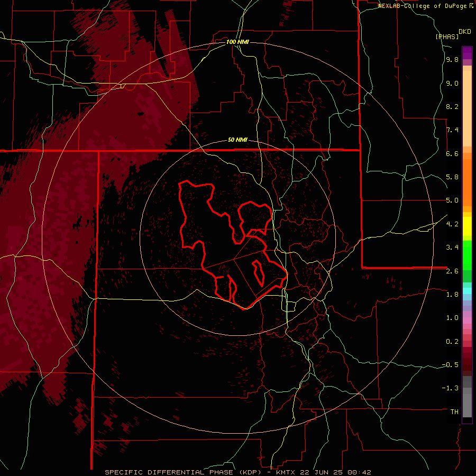Click the TH threshold legend label
Viewport: 476px width, 476px height.
[x=454, y=412]
